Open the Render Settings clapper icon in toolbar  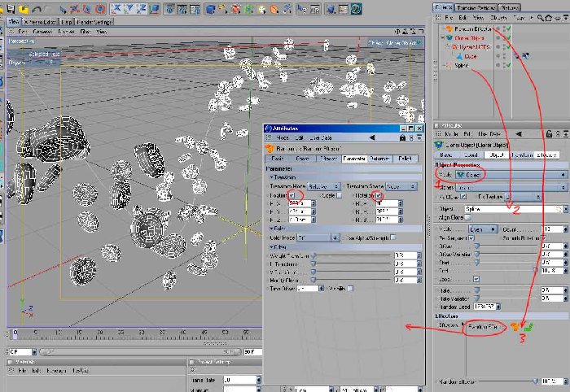(x=195, y=8)
